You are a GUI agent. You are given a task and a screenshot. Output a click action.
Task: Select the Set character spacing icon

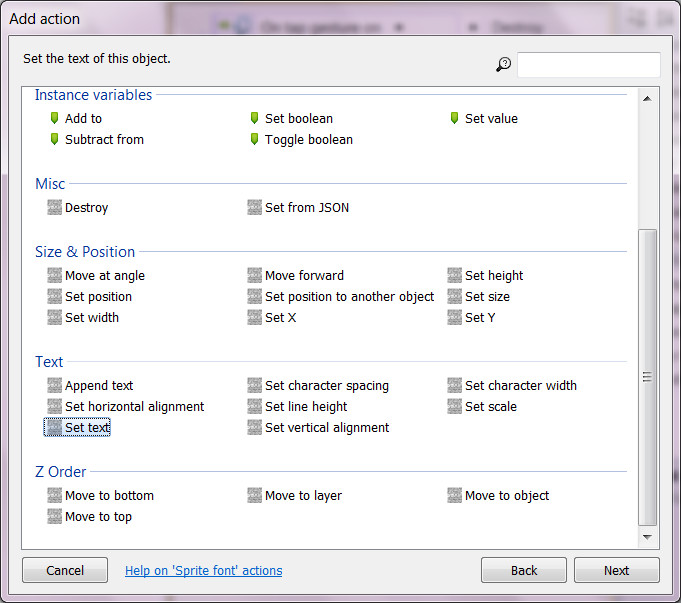tap(255, 386)
